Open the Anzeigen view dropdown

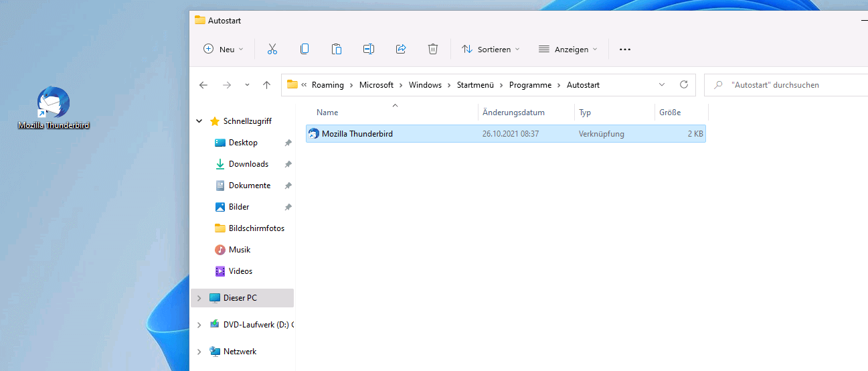(568, 49)
